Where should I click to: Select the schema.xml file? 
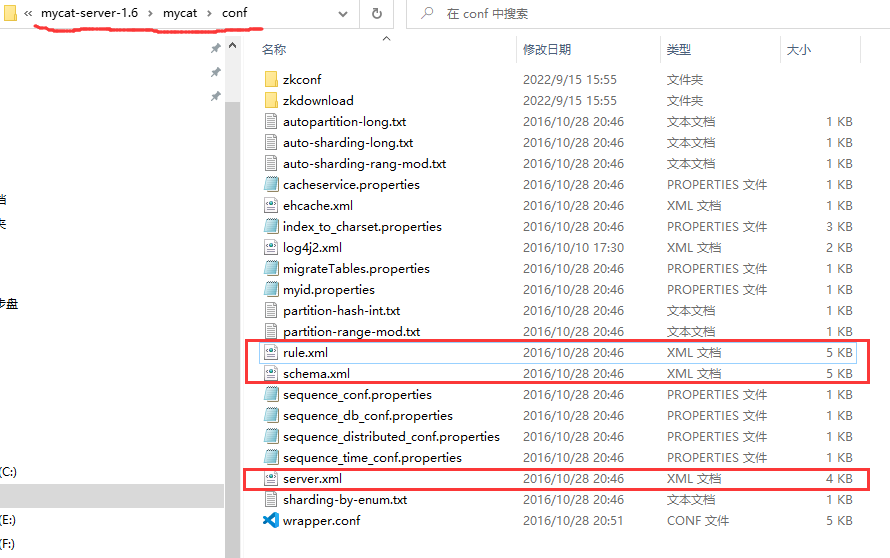(316, 373)
